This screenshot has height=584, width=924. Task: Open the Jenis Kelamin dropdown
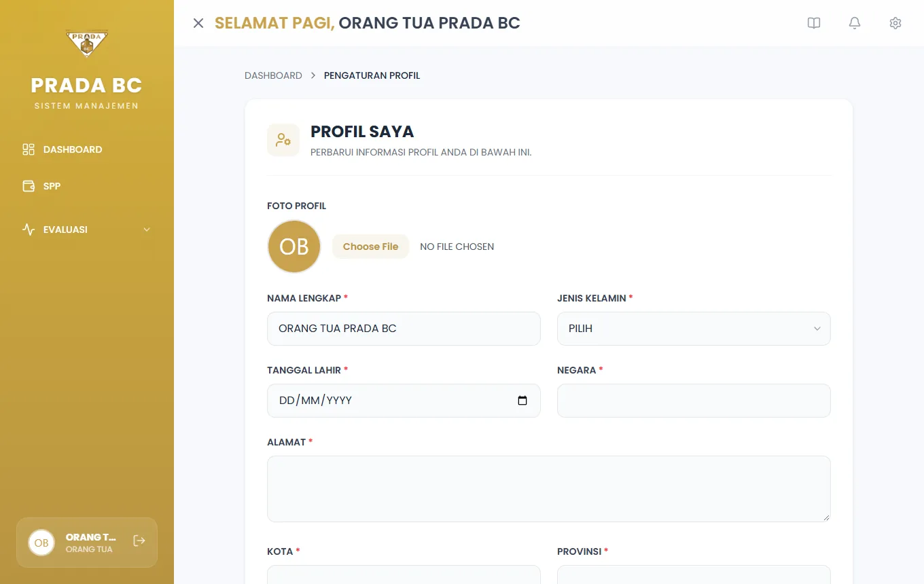pos(694,329)
